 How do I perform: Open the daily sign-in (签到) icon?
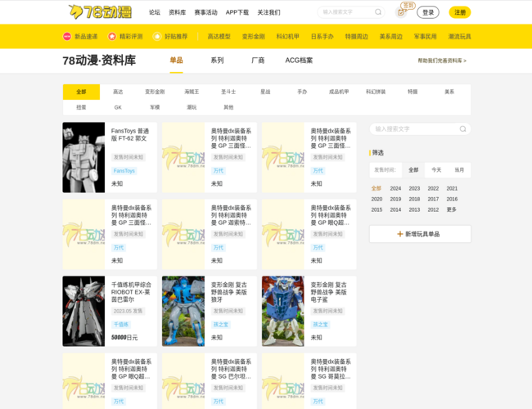point(402,11)
